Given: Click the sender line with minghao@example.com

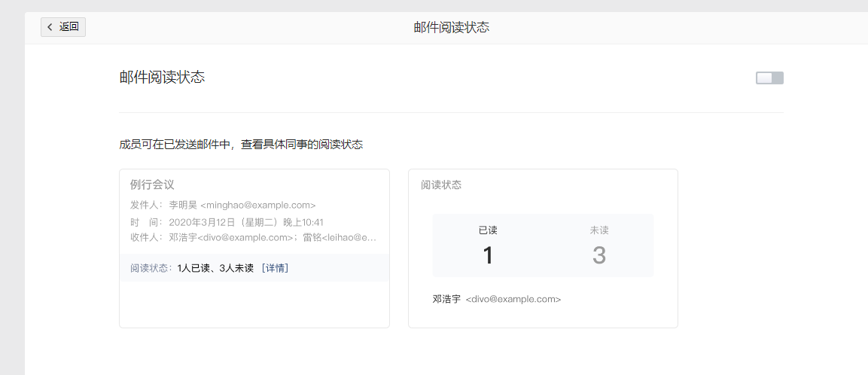Looking at the screenshot, I should (223, 205).
